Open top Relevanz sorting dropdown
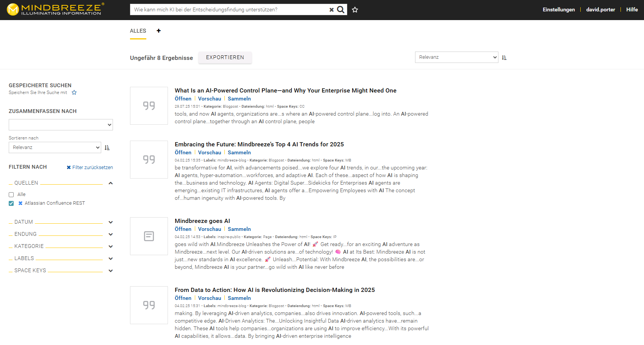644x345 pixels. click(x=456, y=57)
